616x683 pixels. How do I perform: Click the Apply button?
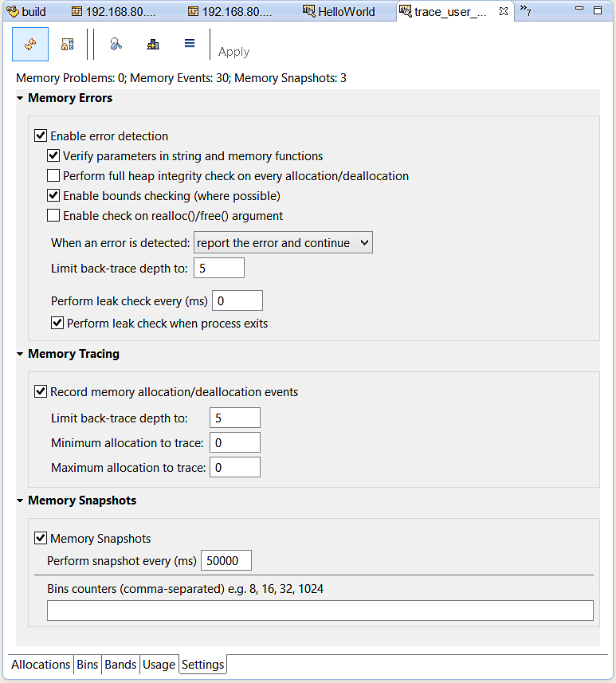point(233,51)
